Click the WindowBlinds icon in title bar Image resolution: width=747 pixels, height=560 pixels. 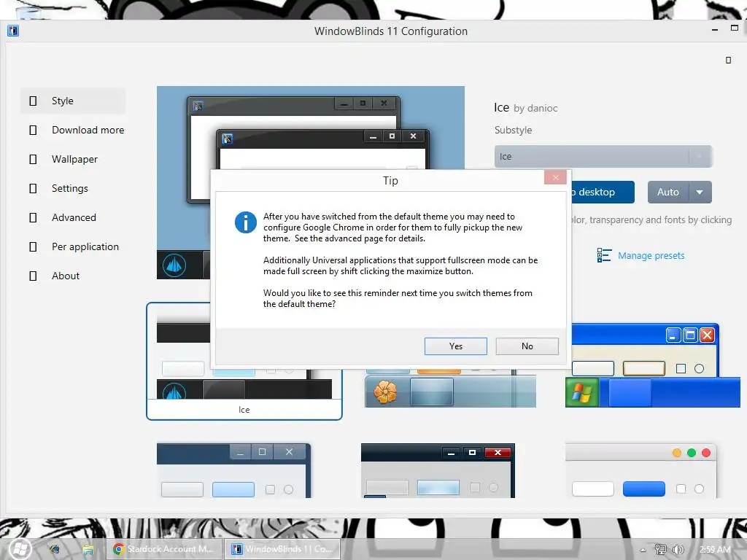click(x=13, y=31)
